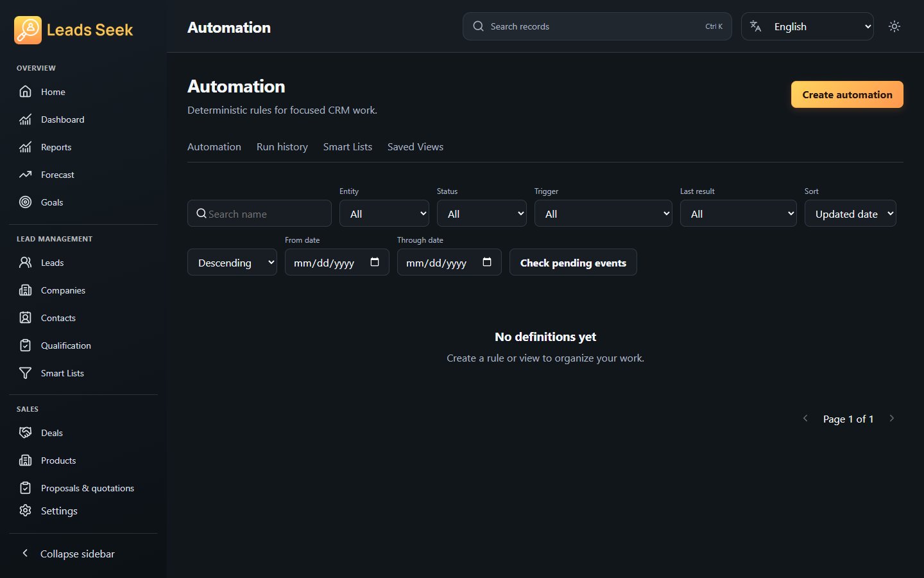Click the "No definitions yet" heading
This screenshot has width=924, height=578.
pyautogui.click(x=545, y=337)
